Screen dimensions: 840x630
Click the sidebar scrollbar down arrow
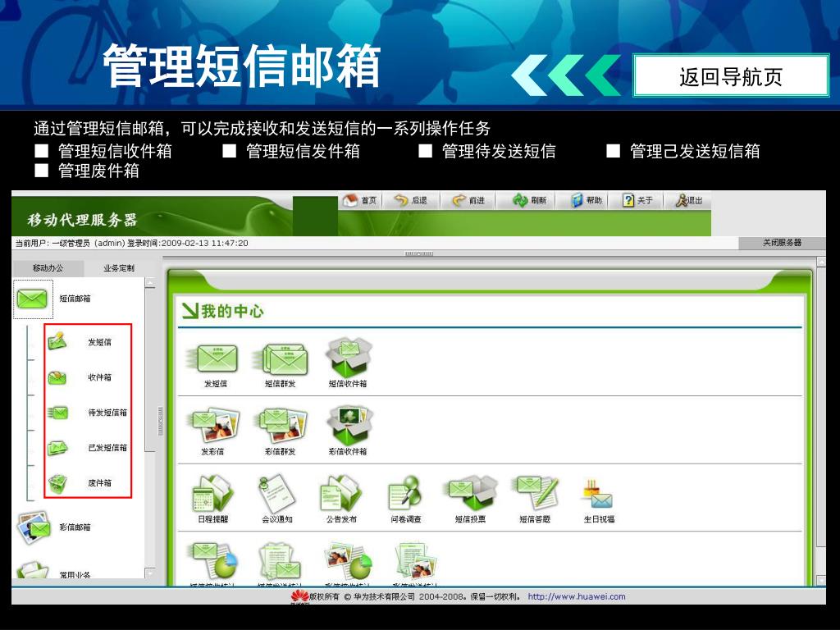(150, 573)
